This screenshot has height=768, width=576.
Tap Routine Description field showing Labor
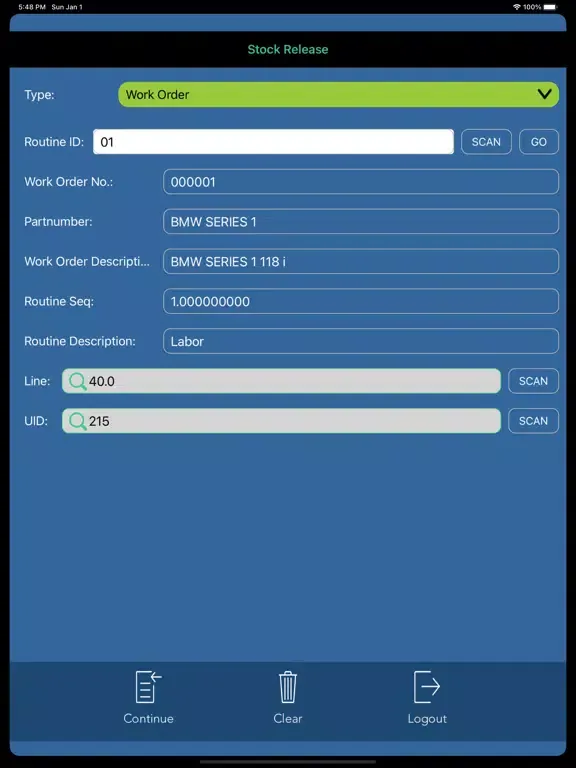pos(361,341)
